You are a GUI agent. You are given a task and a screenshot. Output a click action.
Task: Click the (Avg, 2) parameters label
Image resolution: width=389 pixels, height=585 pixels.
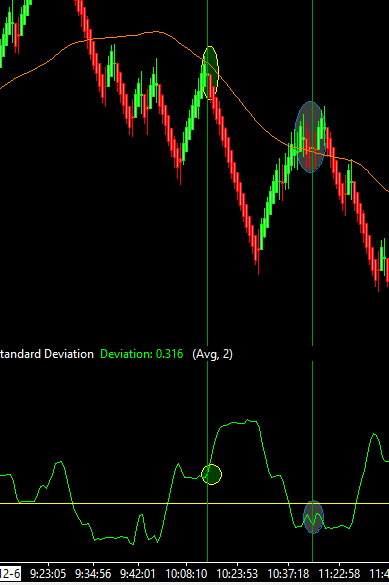(x=213, y=354)
